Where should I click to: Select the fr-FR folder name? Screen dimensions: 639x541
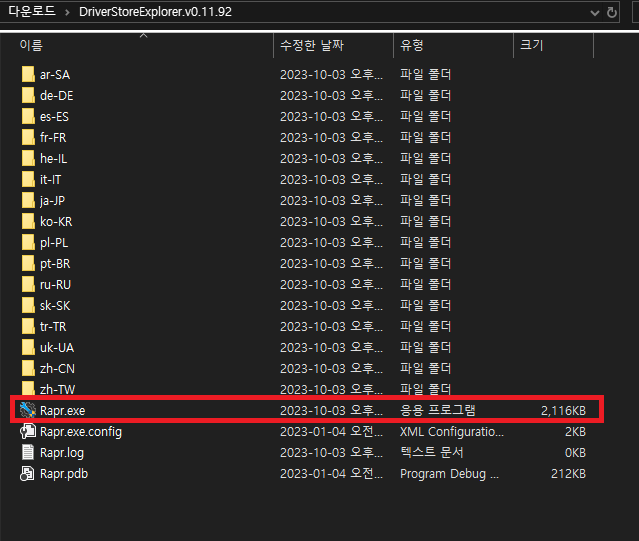[x=53, y=138]
